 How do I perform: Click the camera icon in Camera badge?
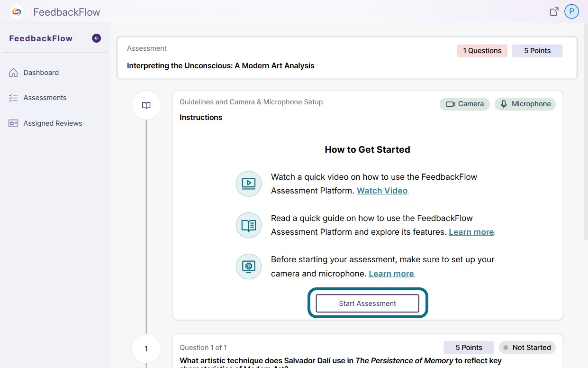click(451, 104)
